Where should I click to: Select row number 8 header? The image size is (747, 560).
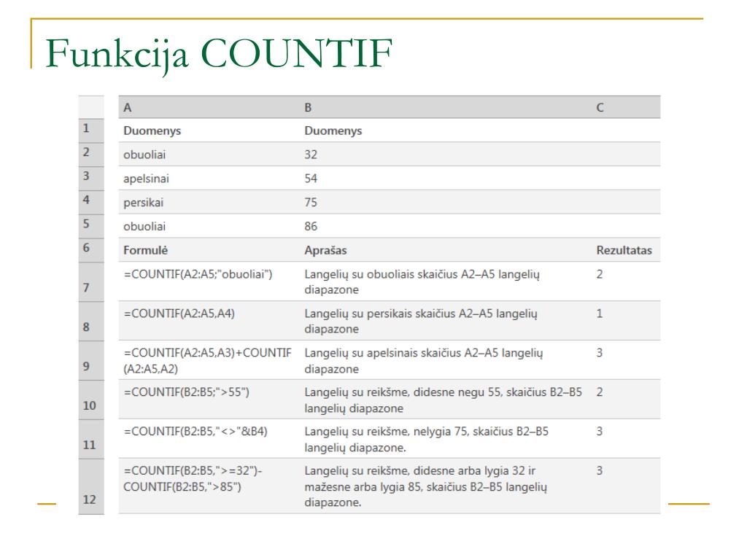(91, 321)
